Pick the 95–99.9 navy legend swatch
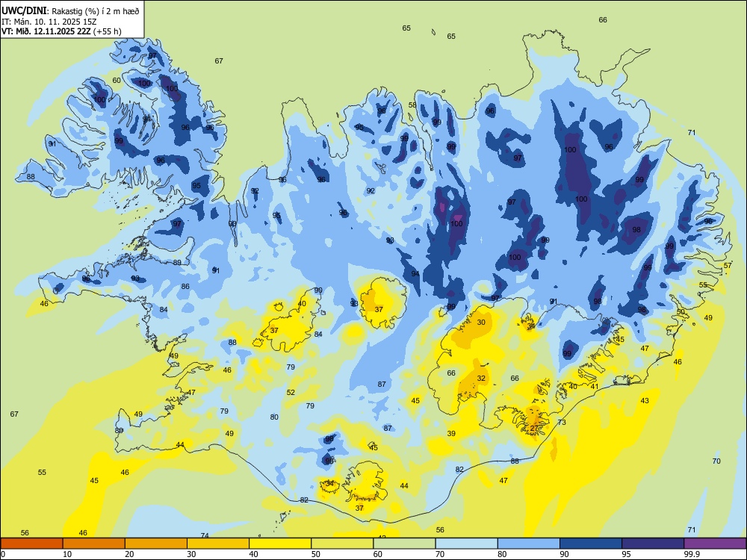Image resolution: width=747 pixels, height=560 pixels. tap(653, 544)
